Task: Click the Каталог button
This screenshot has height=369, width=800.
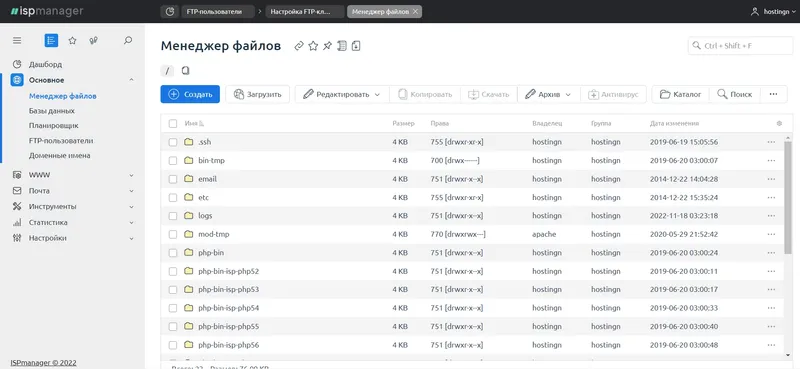Action: 681,94
